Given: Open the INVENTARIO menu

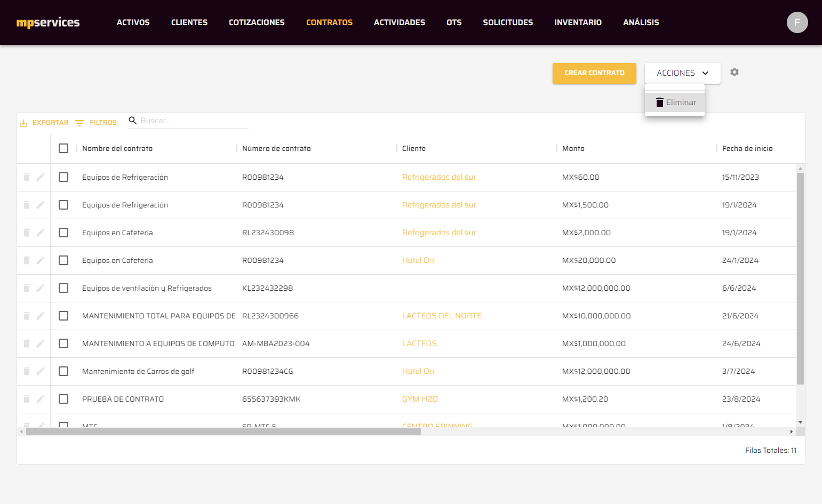Looking at the screenshot, I should [578, 22].
